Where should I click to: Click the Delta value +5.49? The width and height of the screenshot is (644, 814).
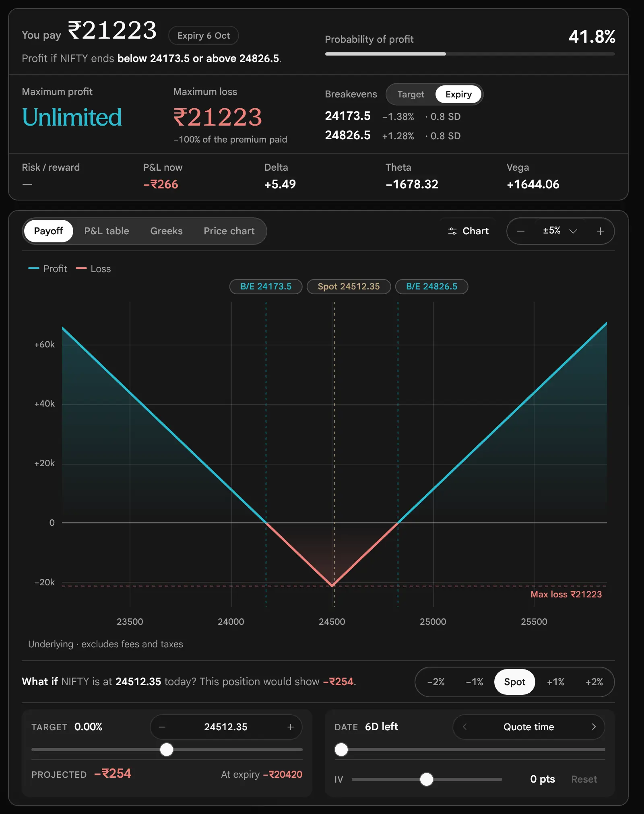coord(280,184)
